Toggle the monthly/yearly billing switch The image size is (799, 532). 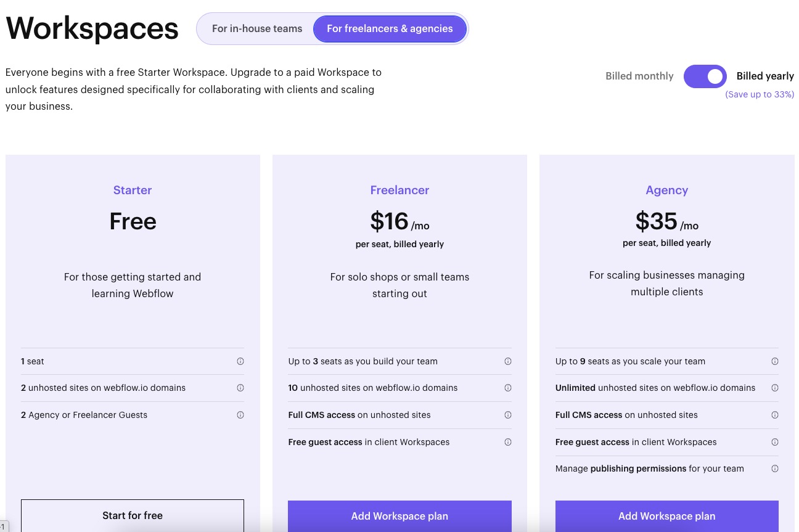(x=705, y=76)
